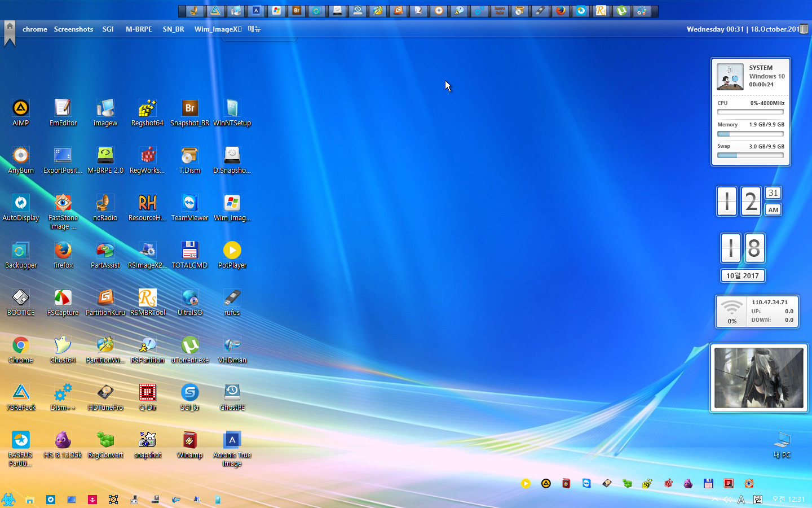Click the biohazard Start button on taskbar
Screen dimensions: 812x508
click(x=8, y=500)
